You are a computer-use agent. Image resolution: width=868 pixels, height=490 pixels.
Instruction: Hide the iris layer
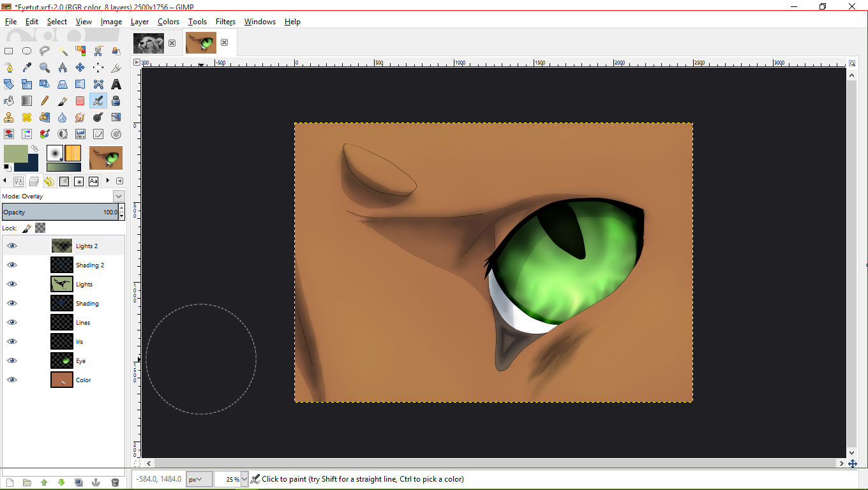point(12,341)
